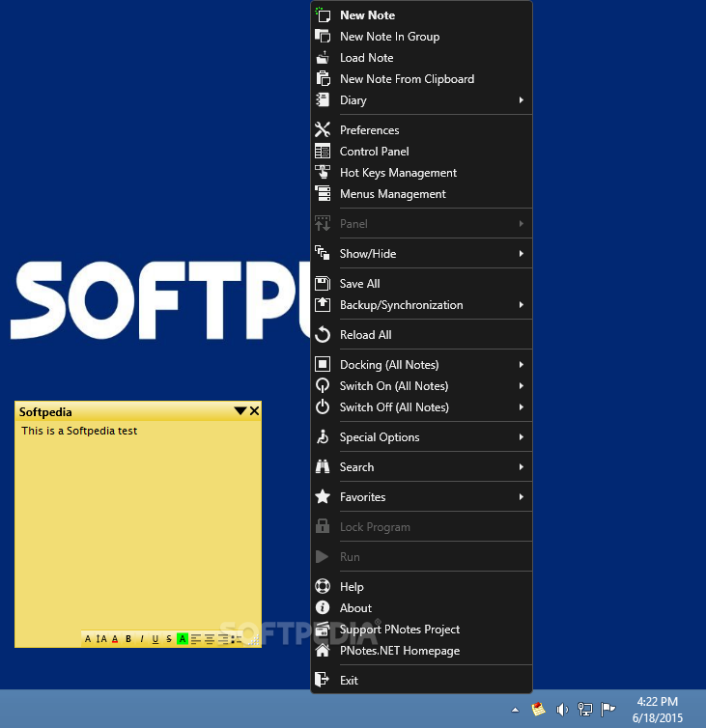
Task: Choose Menus Management menu entry
Action: [421, 194]
